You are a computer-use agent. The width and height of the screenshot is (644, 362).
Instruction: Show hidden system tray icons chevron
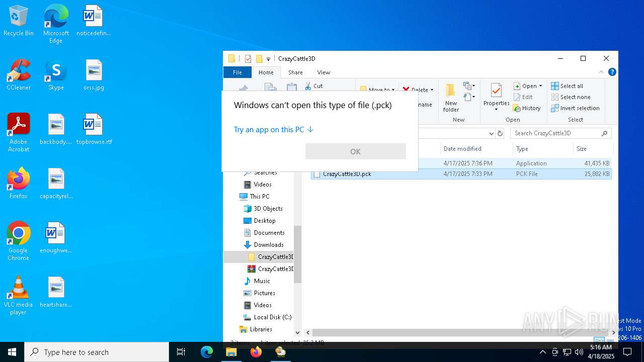(542, 352)
